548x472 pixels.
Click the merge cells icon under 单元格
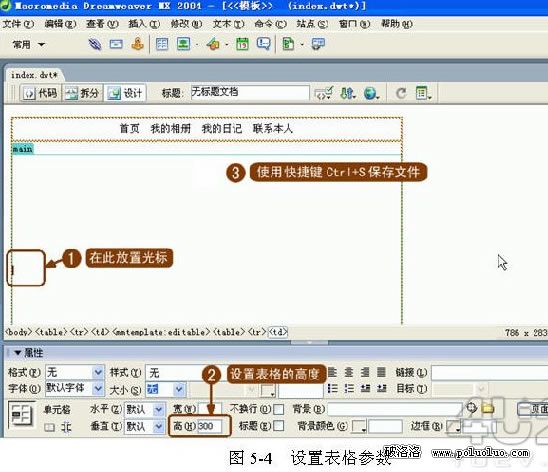50,427
